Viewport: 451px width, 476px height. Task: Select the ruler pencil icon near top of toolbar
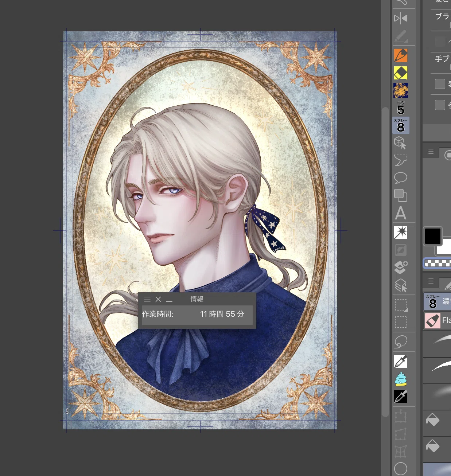[401, 36]
